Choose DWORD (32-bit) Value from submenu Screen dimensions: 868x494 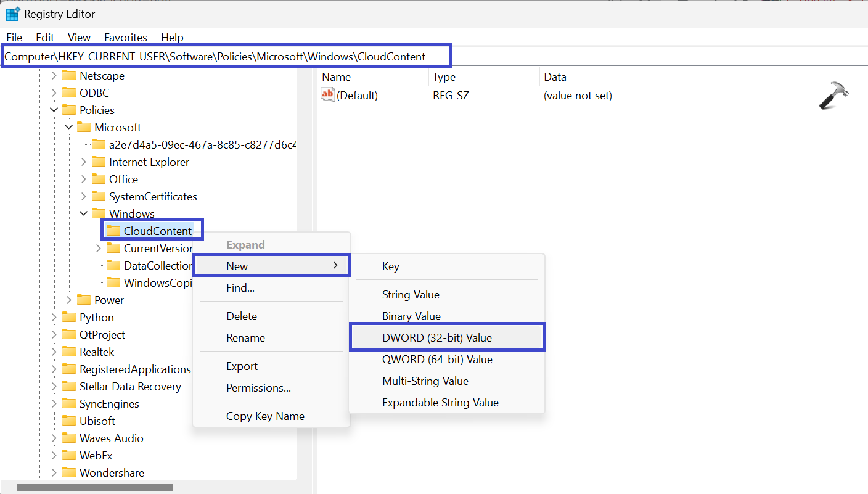coord(436,337)
